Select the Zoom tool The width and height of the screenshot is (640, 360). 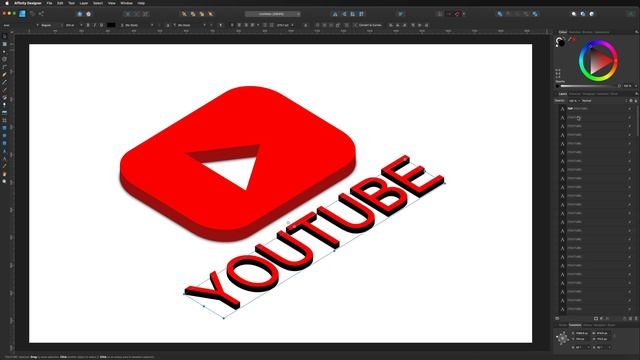pyautogui.click(x=4, y=182)
